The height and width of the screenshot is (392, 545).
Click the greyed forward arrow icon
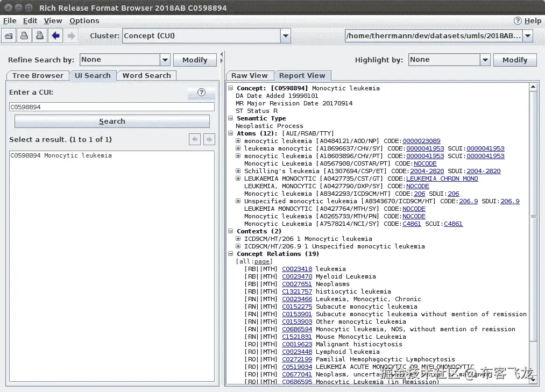click(71, 36)
